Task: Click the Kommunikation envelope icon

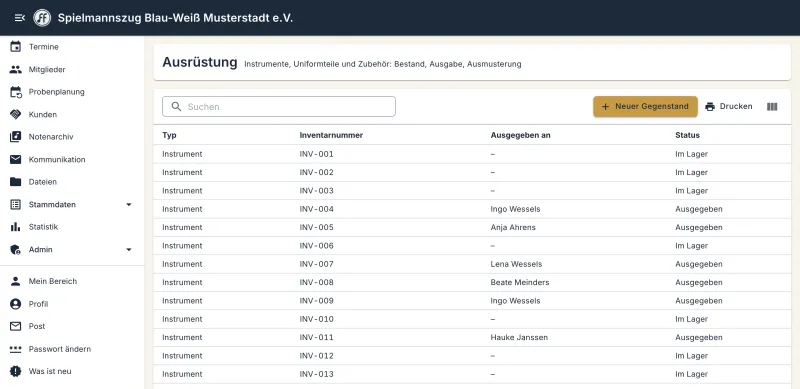Action: pyautogui.click(x=16, y=159)
